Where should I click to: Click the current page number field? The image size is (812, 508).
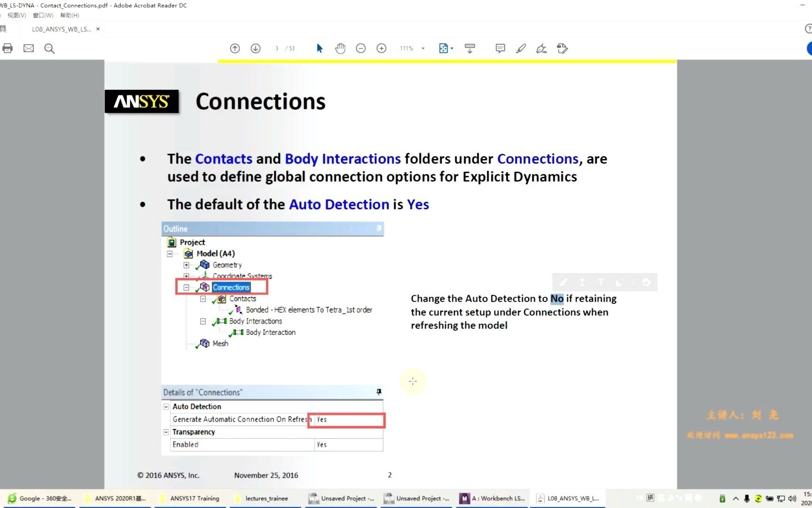coord(277,48)
